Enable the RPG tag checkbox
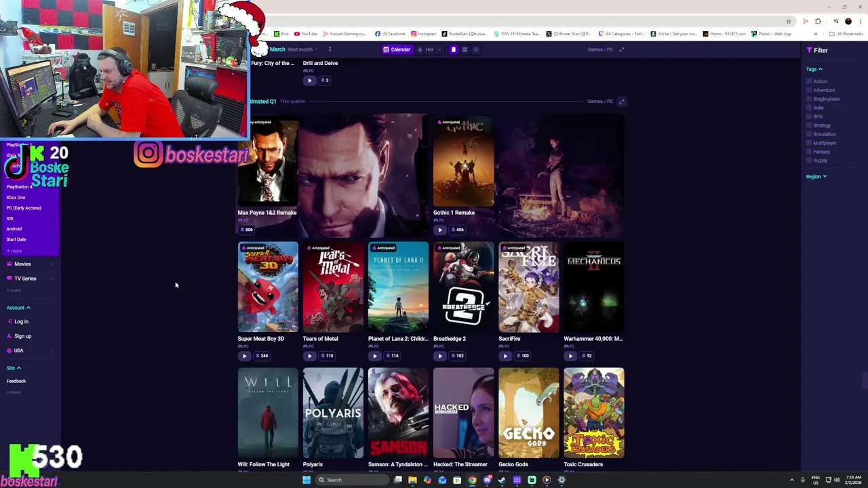Viewport: 868px width, 488px height. 809,117
